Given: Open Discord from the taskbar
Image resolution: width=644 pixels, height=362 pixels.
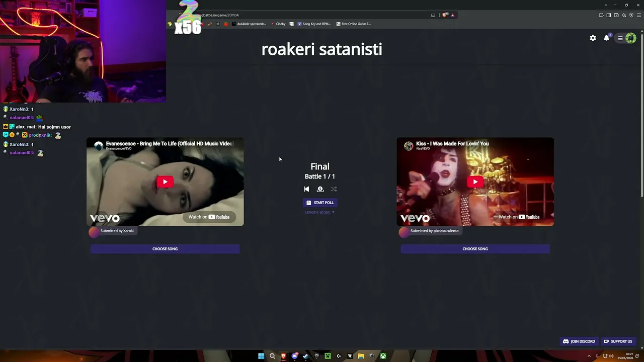Looking at the screenshot, I should click(x=294, y=356).
